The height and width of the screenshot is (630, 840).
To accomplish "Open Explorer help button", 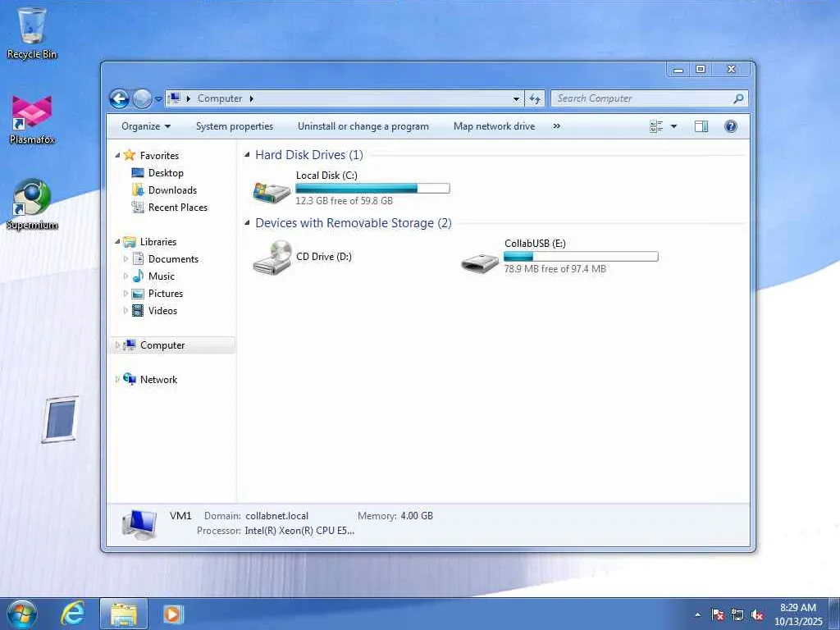I will [731, 126].
